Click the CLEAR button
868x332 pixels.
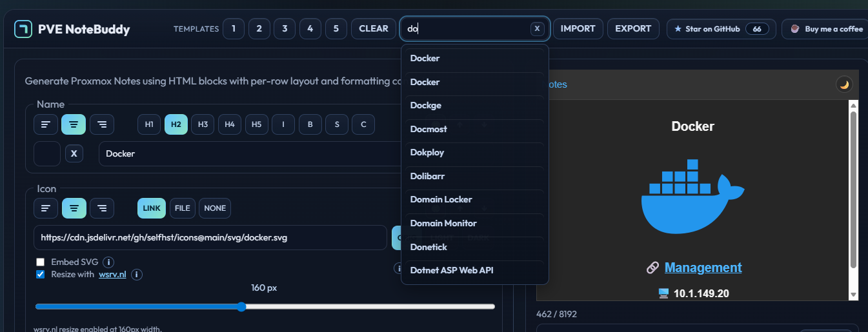tap(374, 29)
